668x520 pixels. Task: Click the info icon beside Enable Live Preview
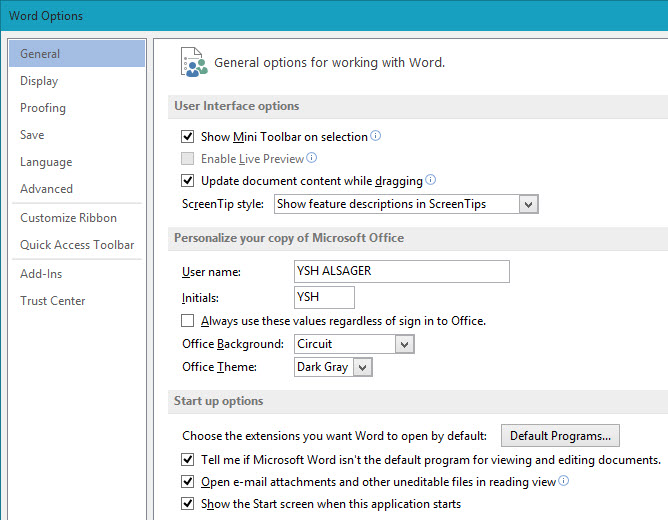(311, 158)
